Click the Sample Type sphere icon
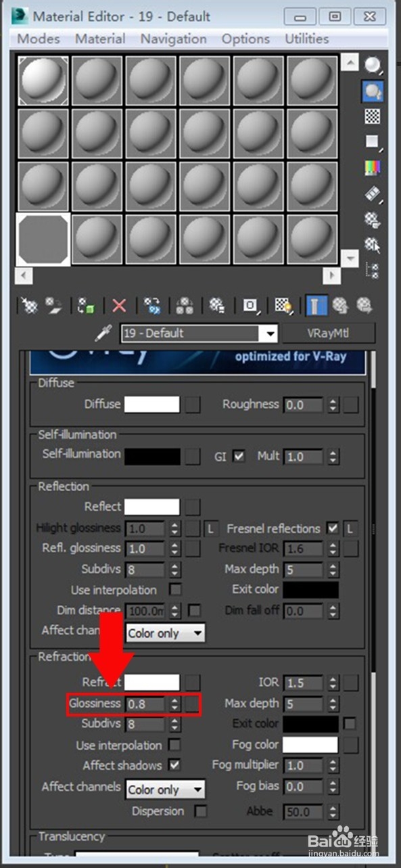Viewport: 401px width, 868px height. tap(373, 66)
